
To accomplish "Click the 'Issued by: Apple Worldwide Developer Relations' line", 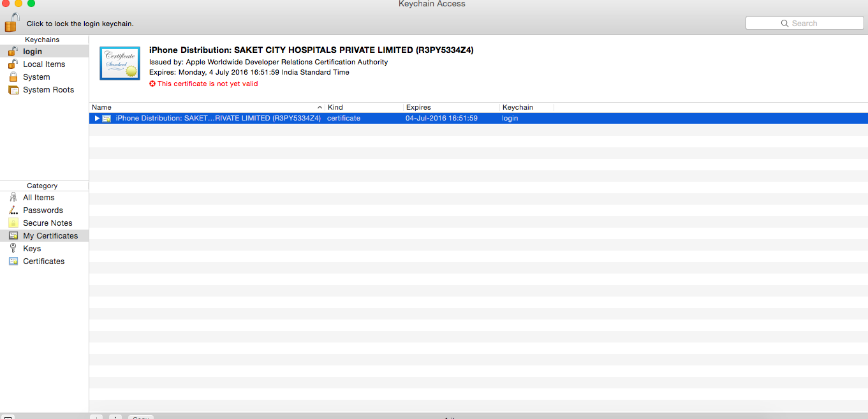I will pos(268,62).
